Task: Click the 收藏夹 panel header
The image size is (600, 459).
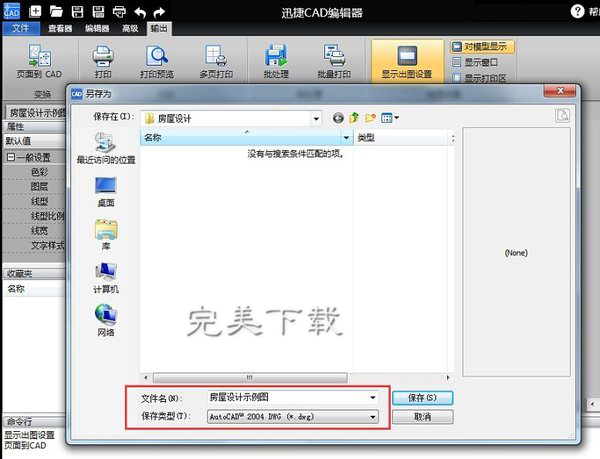Action: click(34, 273)
